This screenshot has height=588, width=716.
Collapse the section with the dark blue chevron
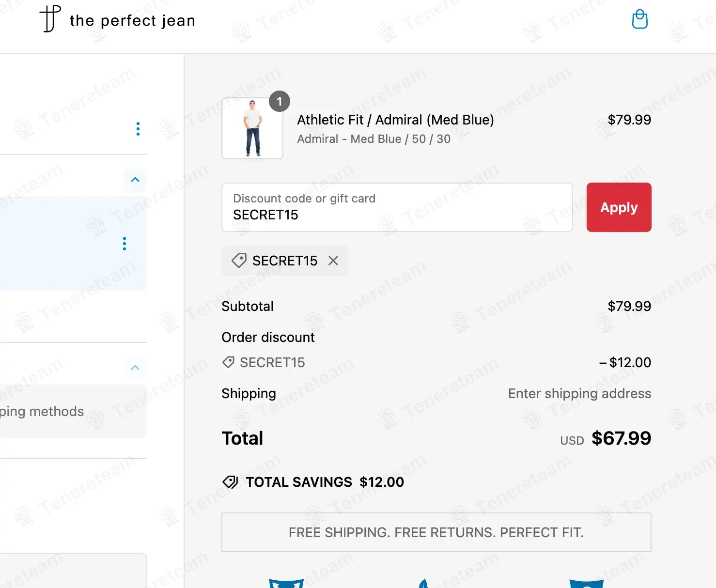click(135, 180)
